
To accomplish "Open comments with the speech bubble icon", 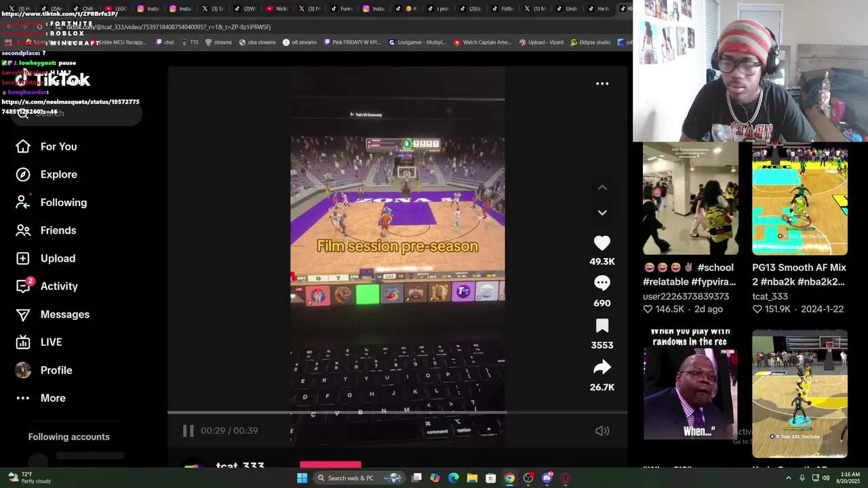I will [602, 283].
